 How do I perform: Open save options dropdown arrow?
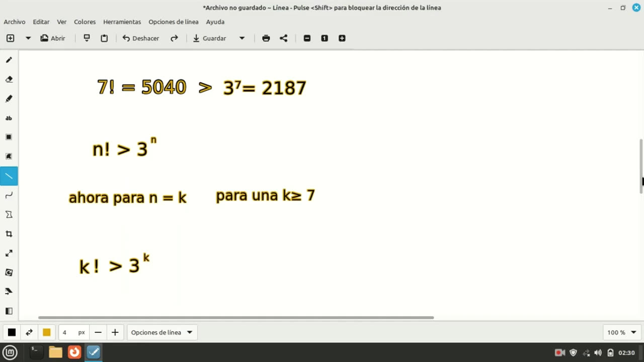(x=242, y=38)
